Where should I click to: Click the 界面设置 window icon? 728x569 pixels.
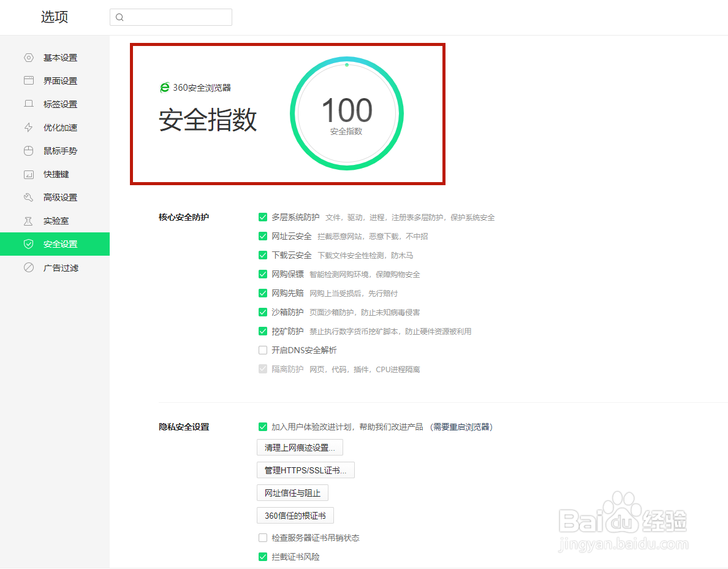tap(29, 80)
